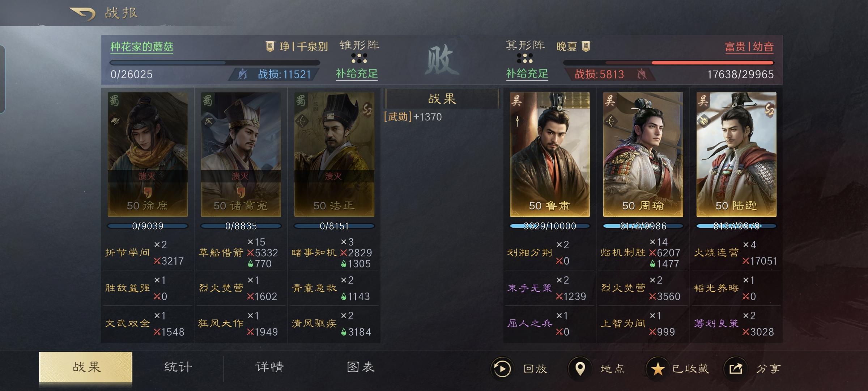This screenshot has height=391, width=868.
Task: Open player name 种花家的蘑菇
Action: 142,47
